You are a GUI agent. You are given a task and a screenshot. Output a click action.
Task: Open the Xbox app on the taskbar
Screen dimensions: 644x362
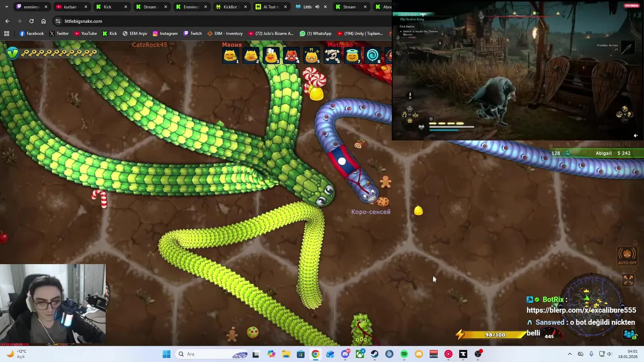360,354
